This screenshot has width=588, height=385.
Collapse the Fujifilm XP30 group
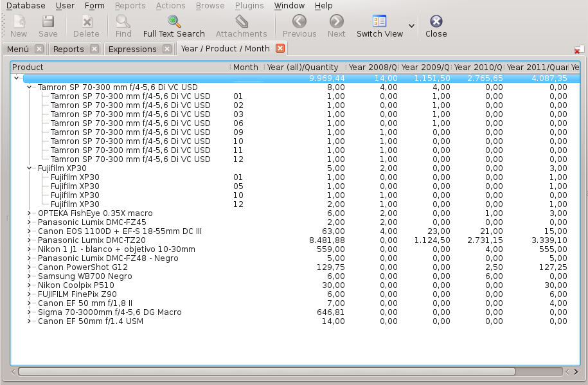29,168
